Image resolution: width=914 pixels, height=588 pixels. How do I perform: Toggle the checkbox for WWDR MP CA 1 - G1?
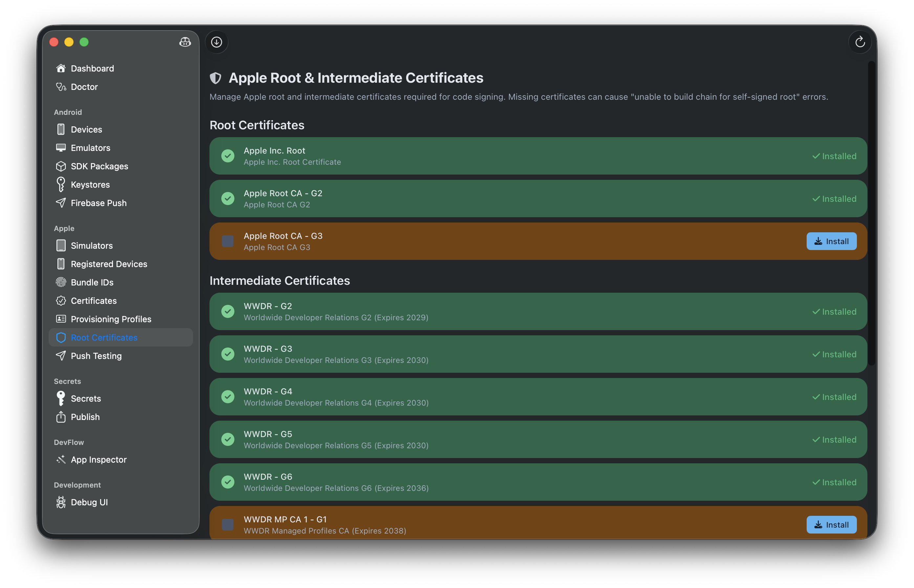click(228, 525)
